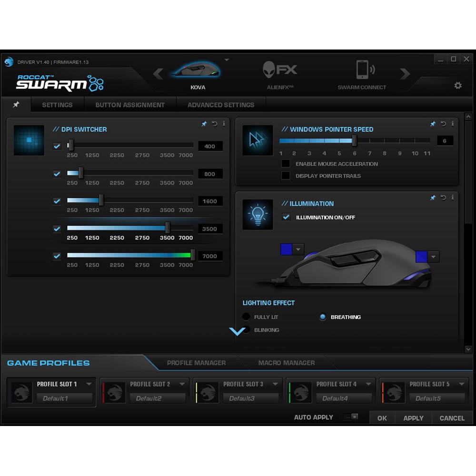
Task: Enable Mouse Acceleration
Action: [x=286, y=163]
